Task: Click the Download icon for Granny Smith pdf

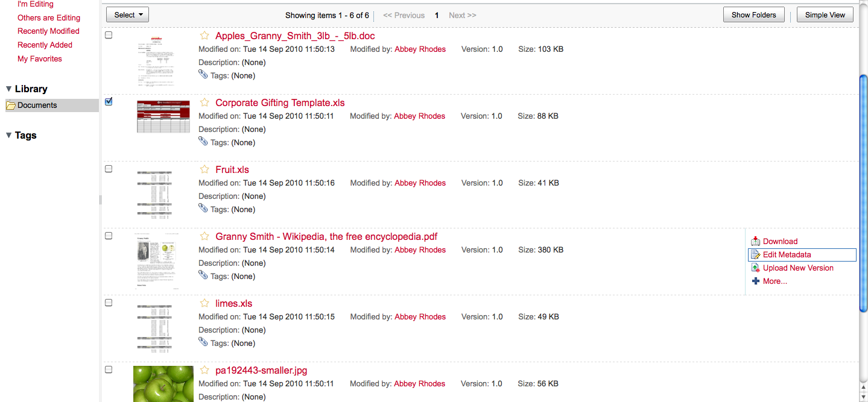Action: (755, 241)
